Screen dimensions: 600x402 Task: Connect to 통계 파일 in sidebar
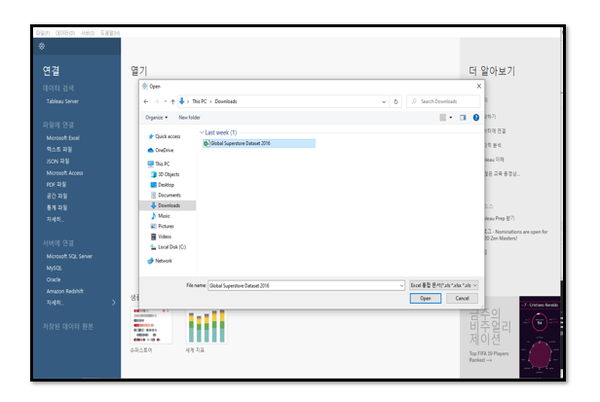(57, 208)
